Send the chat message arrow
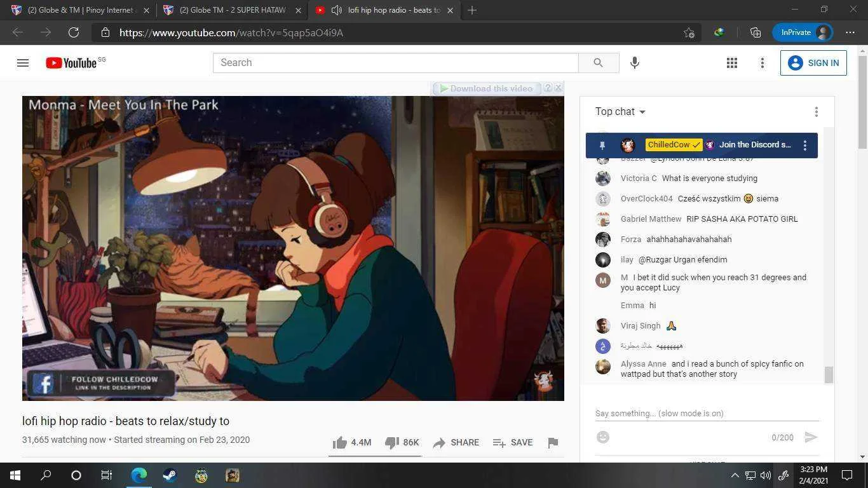 (810, 437)
